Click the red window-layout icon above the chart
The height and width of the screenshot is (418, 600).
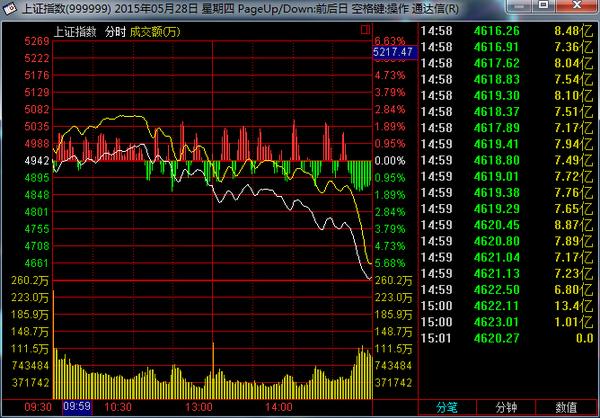coord(365,29)
